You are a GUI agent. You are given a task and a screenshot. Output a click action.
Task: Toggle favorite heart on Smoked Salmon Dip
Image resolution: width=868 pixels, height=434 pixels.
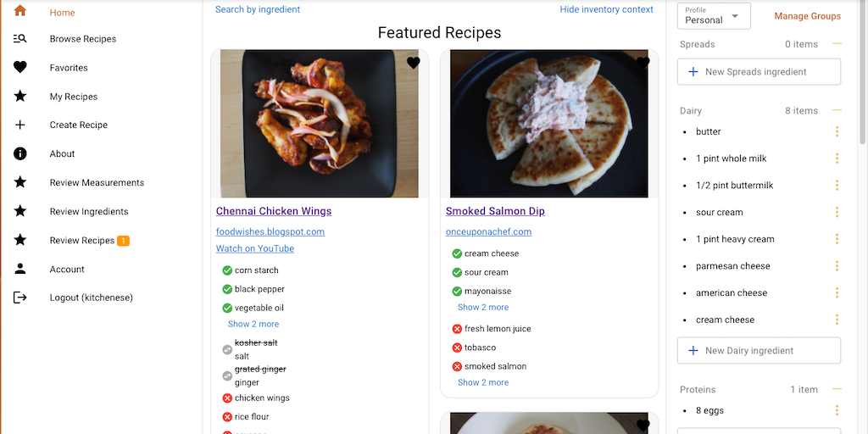click(x=643, y=63)
